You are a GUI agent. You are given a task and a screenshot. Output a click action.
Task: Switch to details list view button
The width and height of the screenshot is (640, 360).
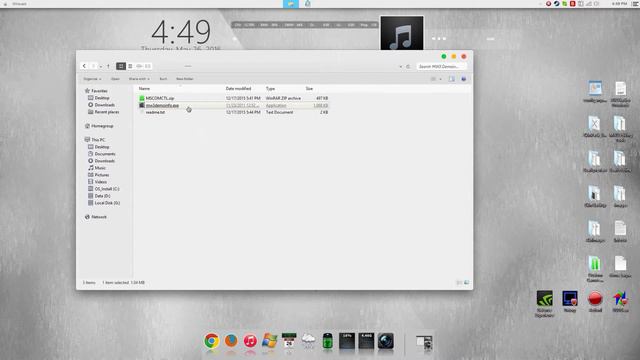[x=130, y=66]
